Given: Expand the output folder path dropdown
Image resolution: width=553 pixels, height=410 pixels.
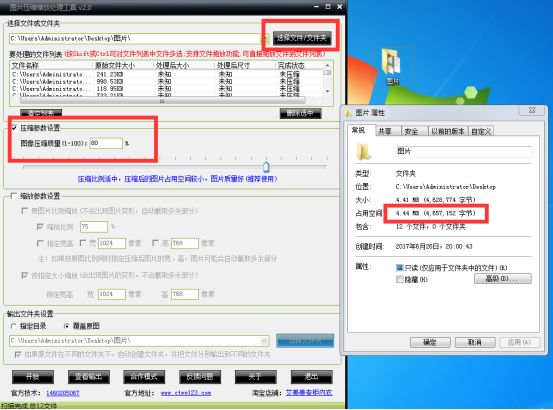Looking at the screenshot, I should [x=263, y=341].
